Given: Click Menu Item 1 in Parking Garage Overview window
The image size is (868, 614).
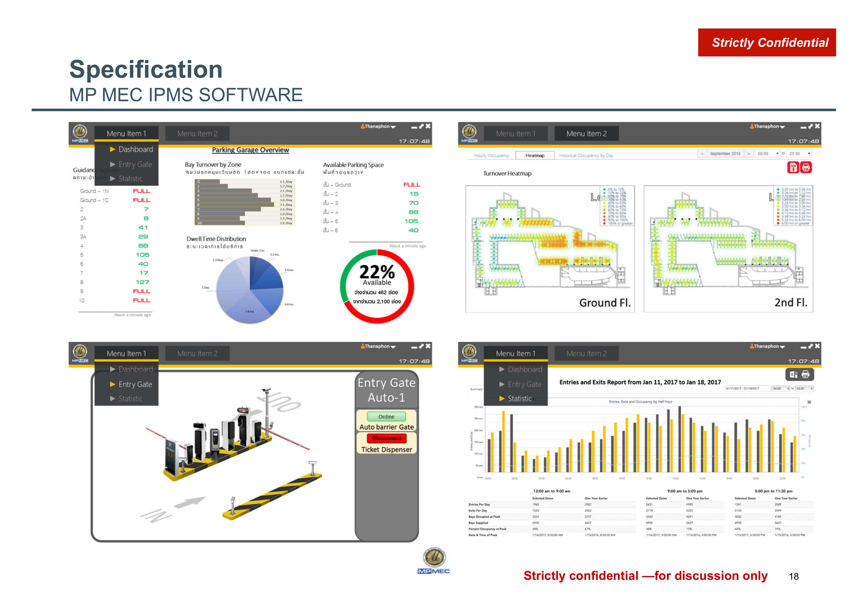Looking at the screenshot, I should [126, 134].
